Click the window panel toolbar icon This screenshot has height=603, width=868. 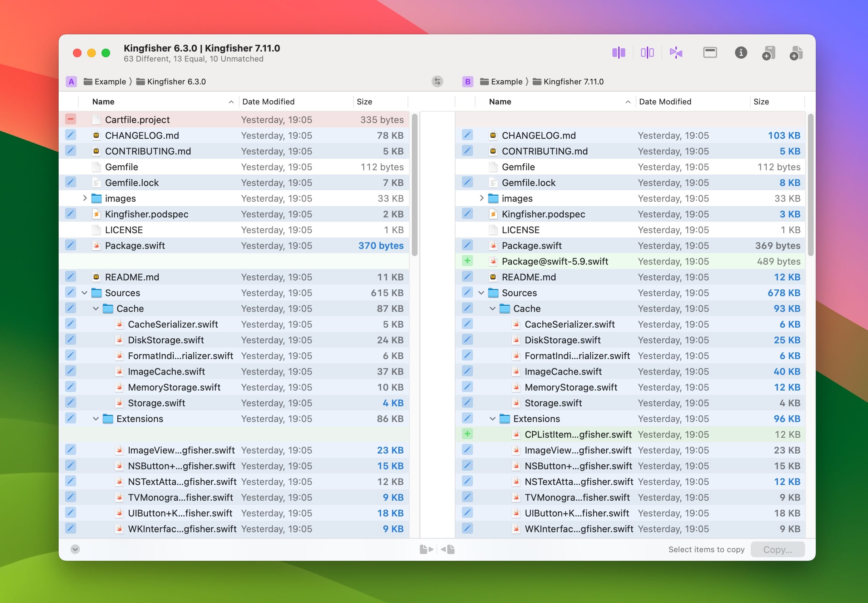pyautogui.click(x=710, y=53)
